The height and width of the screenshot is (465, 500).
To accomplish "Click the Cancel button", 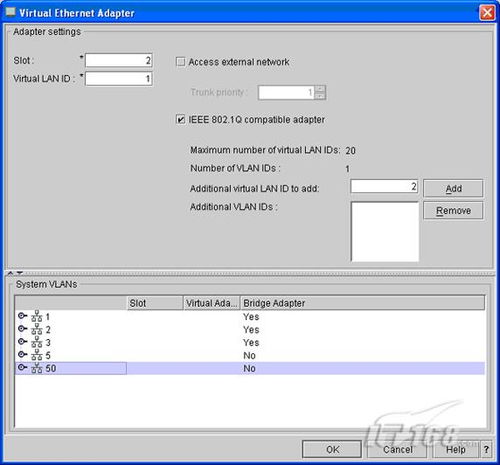I will click(x=397, y=449).
